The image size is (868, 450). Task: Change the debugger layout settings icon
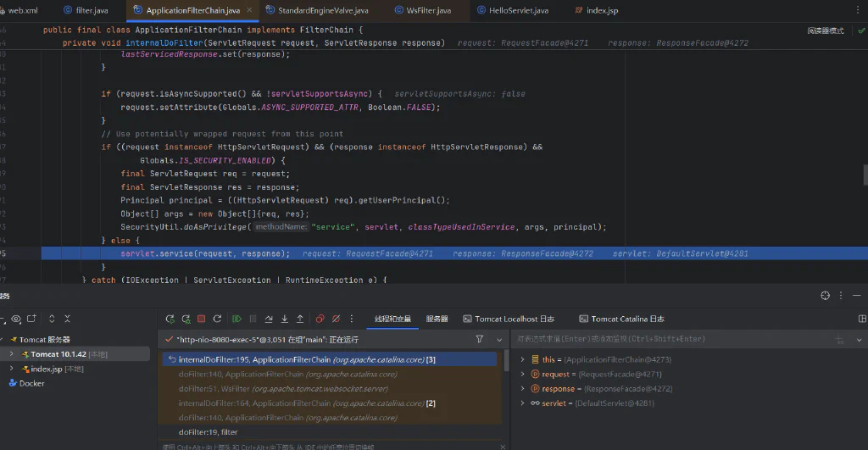click(x=862, y=319)
